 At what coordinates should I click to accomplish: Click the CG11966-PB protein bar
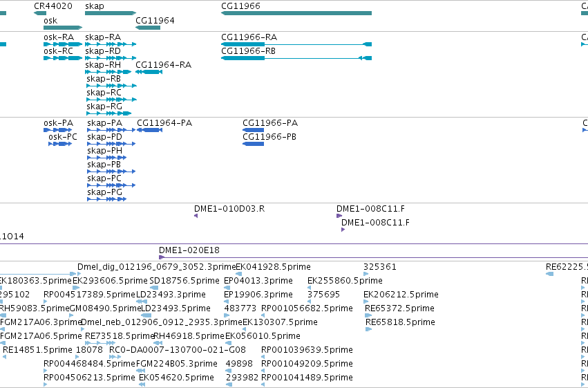253,144
